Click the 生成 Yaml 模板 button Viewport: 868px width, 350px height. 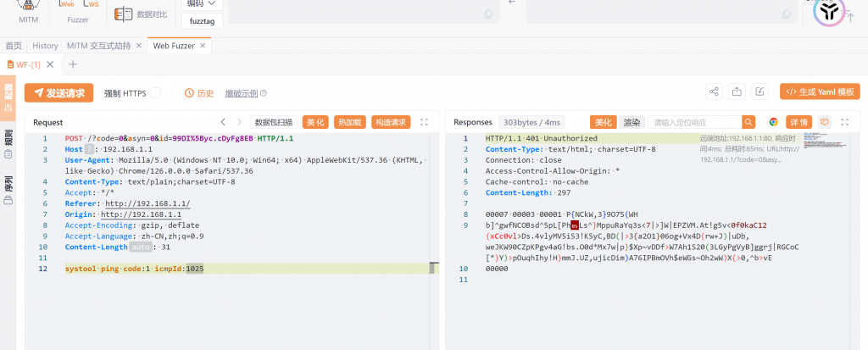(x=820, y=92)
